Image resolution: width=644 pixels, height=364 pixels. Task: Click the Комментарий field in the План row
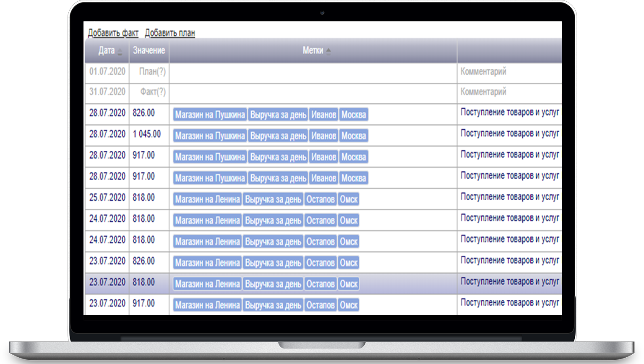click(508, 72)
